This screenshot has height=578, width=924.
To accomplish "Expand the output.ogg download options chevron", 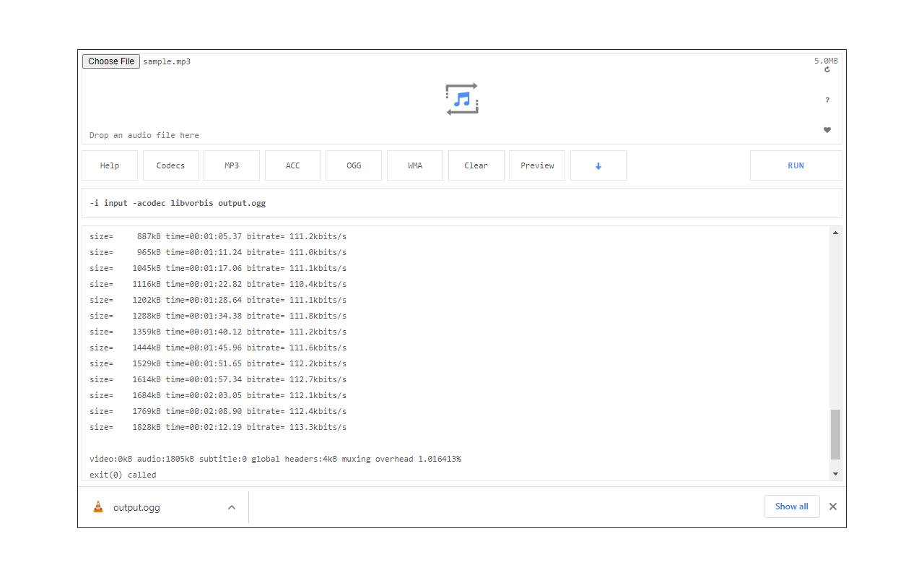I will pos(231,507).
